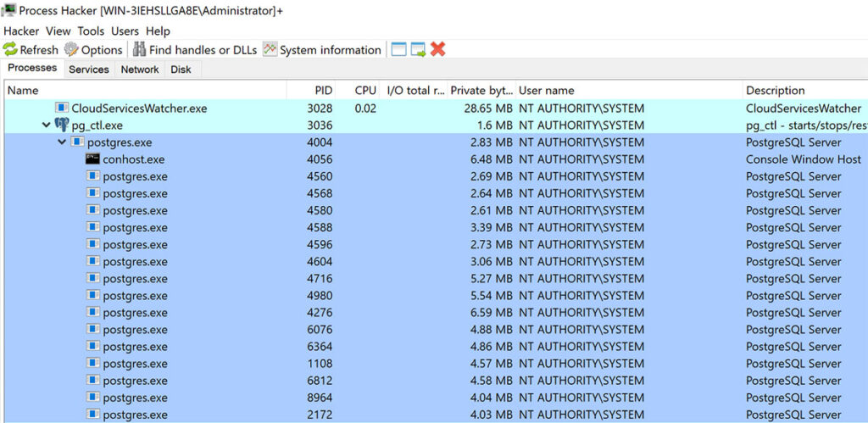Click the find window and thread icon
868x423 pixels.
point(418,50)
